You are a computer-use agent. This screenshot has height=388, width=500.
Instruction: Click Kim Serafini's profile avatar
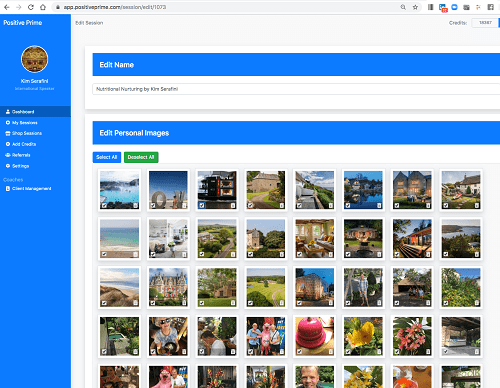pyautogui.click(x=35, y=59)
